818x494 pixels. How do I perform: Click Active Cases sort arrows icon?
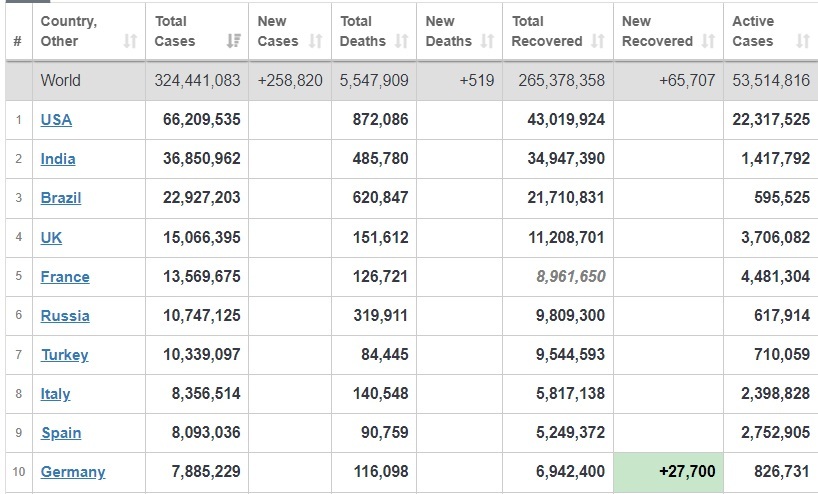803,41
